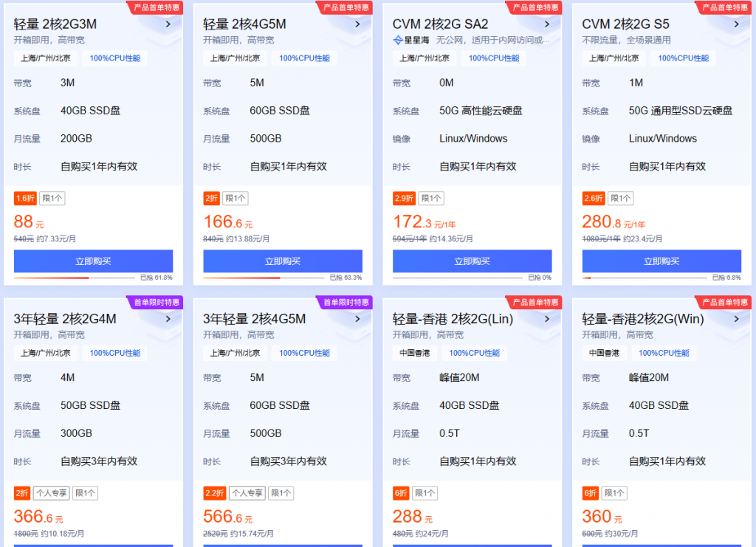Click the 2.9折 discount badge
The width and height of the screenshot is (756, 547).
pos(404,198)
